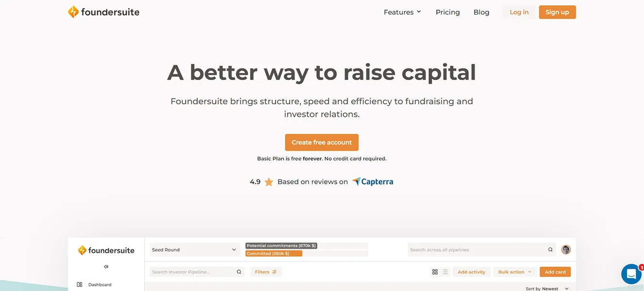Screen dimensions: 644x291
Task: Open the Sort by Newest dropdown
Action: [x=546, y=288]
